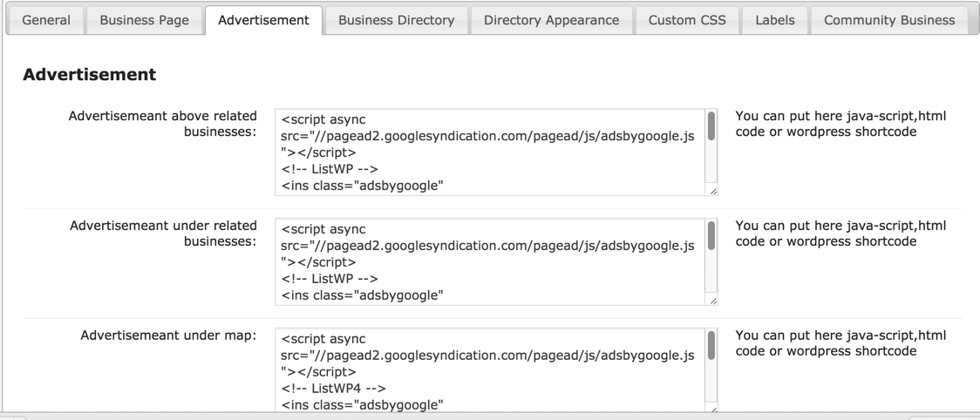
Task: Open the General tab
Action: [46, 20]
